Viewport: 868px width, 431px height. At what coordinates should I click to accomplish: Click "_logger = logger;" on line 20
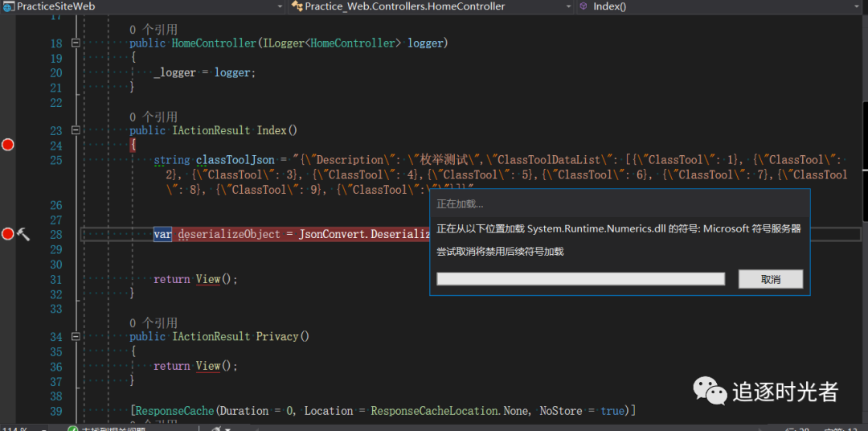pyautogui.click(x=205, y=72)
